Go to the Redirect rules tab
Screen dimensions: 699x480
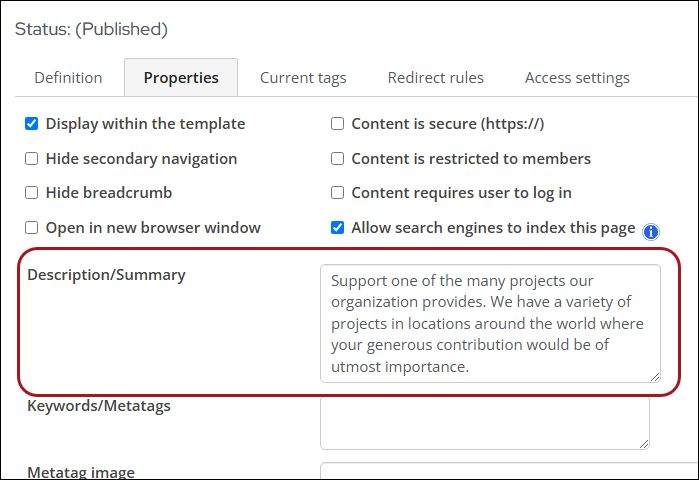(x=436, y=78)
